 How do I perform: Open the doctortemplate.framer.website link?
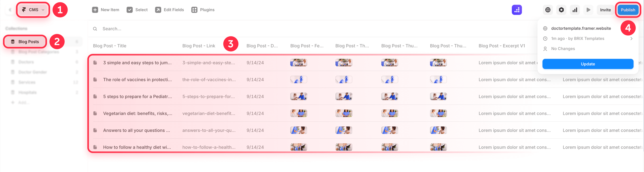581,28
